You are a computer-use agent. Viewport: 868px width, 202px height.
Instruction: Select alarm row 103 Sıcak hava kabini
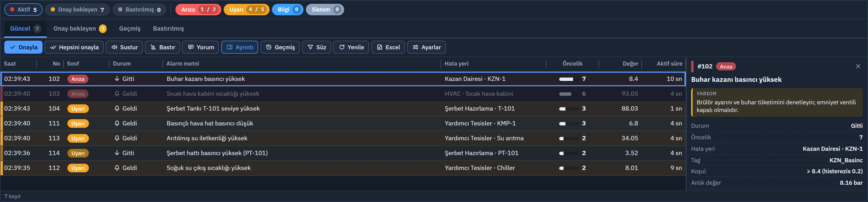(343, 94)
